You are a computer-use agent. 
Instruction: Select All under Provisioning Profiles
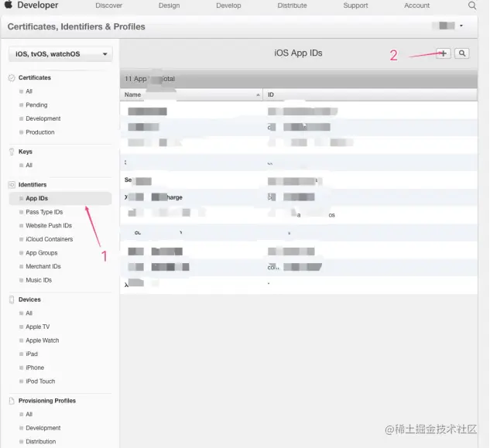point(29,415)
